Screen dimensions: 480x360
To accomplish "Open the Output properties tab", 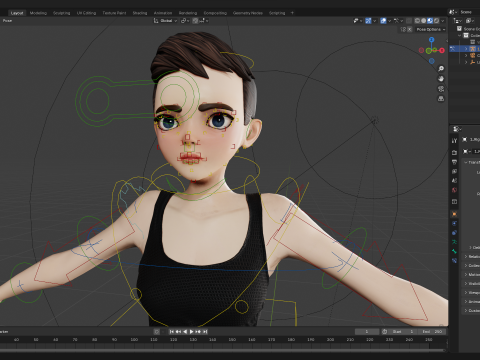I will coord(454,162).
